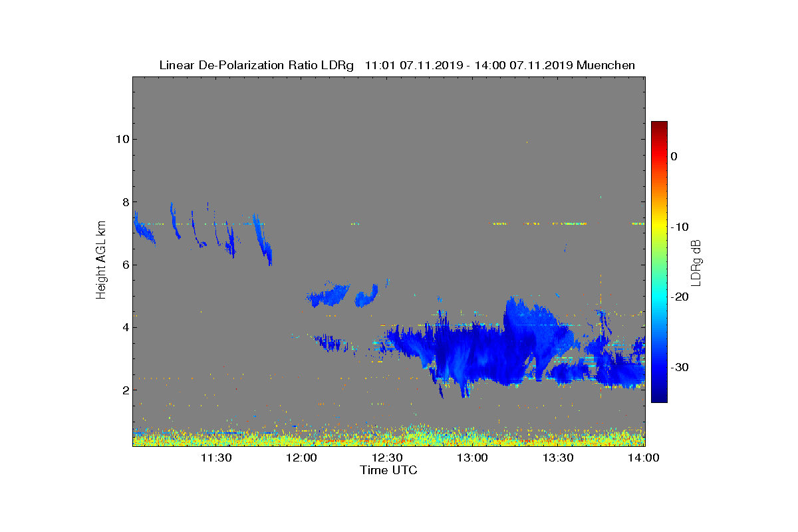Click the colorbar value -30

point(680,368)
